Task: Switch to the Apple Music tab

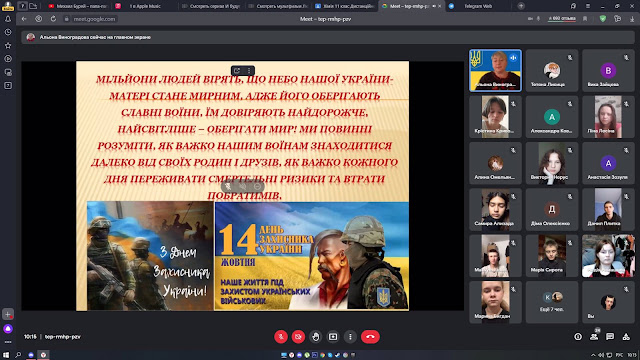Action: point(145,6)
